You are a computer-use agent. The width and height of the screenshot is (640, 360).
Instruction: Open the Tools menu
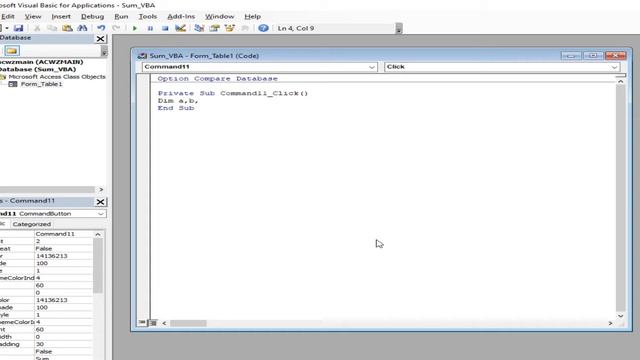(x=147, y=16)
